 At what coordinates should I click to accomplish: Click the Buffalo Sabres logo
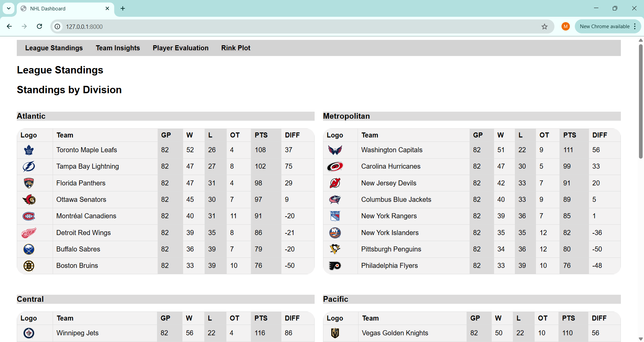pyautogui.click(x=29, y=249)
